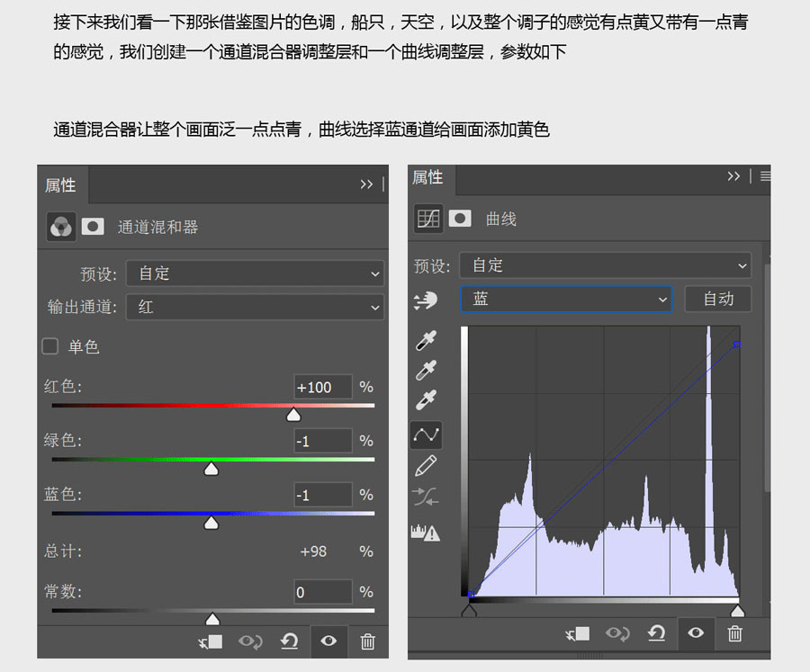Reset the Channel Mixer to defaults
Image resolution: width=810 pixels, height=672 pixels.
[x=289, y=641]
